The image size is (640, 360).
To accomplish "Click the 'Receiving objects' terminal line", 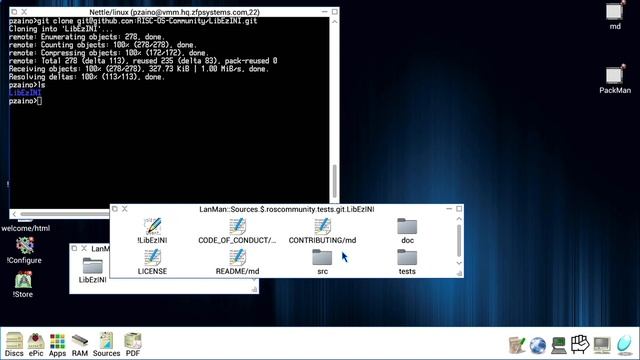I will tap(139, 69).
